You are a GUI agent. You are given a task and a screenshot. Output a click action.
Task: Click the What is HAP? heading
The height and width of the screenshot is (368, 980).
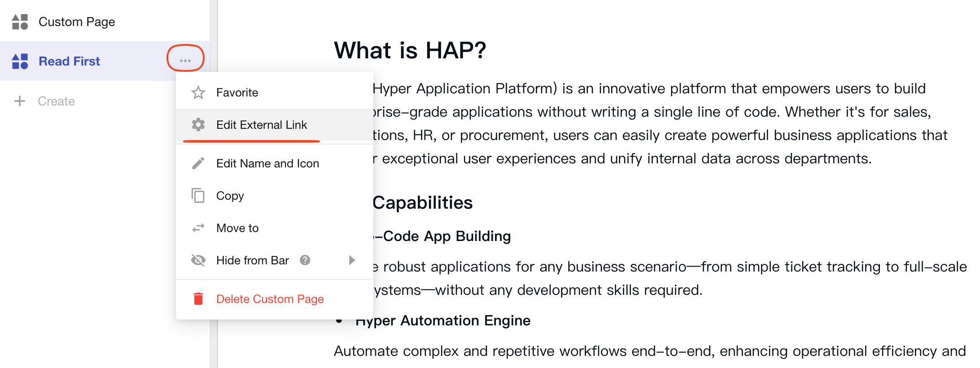410,50
